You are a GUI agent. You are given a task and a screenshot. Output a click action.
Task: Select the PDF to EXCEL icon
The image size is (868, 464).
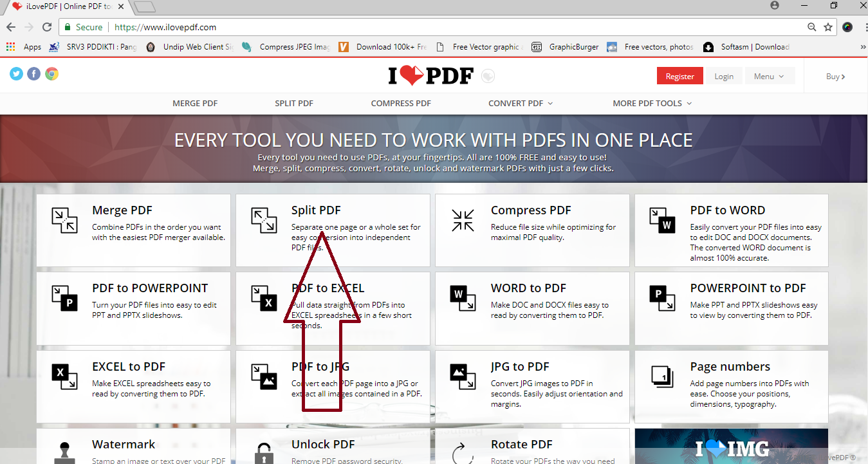264,298
